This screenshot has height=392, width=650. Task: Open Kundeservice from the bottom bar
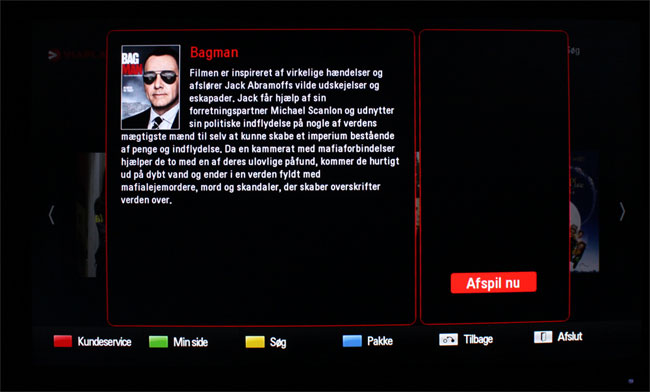[104, 342]
